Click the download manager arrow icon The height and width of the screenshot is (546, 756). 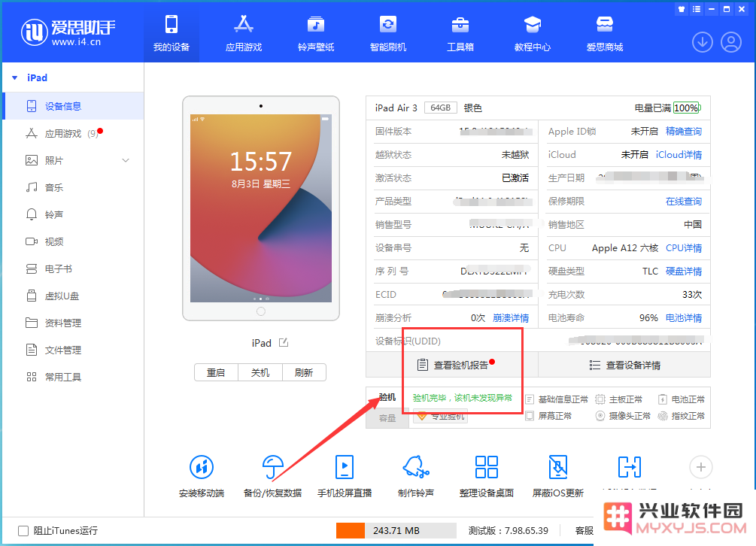coord(703,42)
